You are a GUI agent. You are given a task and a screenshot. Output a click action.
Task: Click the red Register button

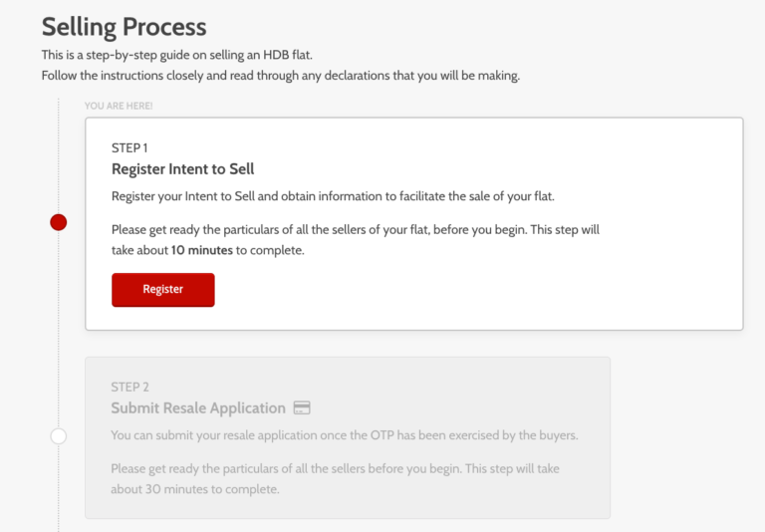[x=162, y=289]
